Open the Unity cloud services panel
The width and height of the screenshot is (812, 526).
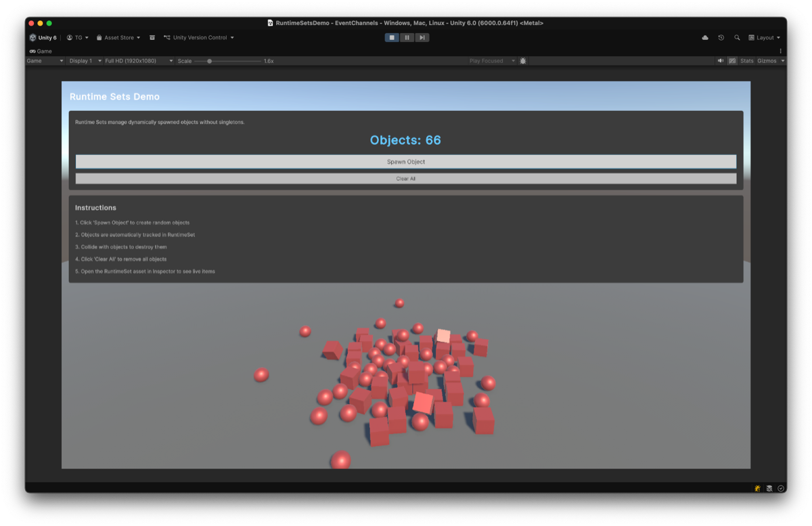tap(704, 39)
